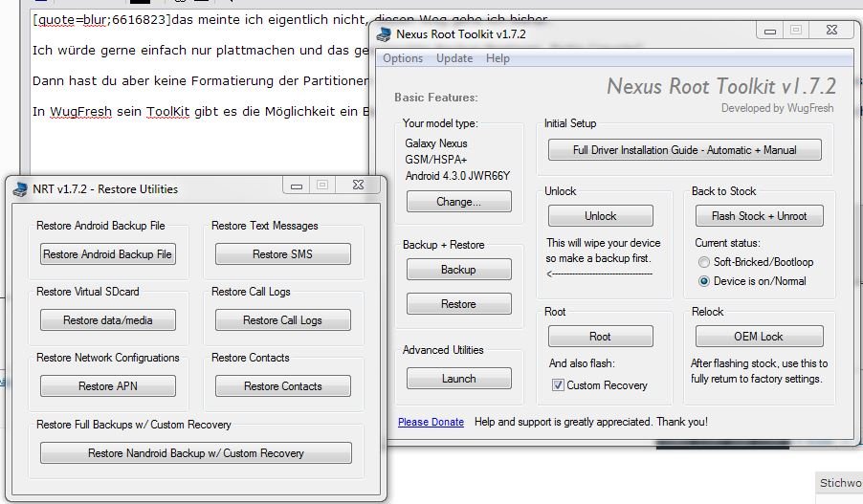Minimize the Restore Utilities window
This screenshot has height=504, width=863.
(x=297, y=186)
